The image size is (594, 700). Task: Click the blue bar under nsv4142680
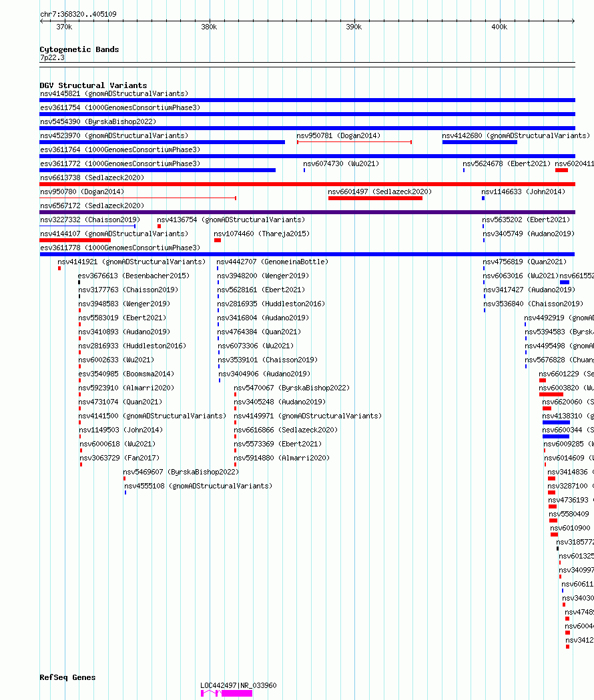pos(480,142)
